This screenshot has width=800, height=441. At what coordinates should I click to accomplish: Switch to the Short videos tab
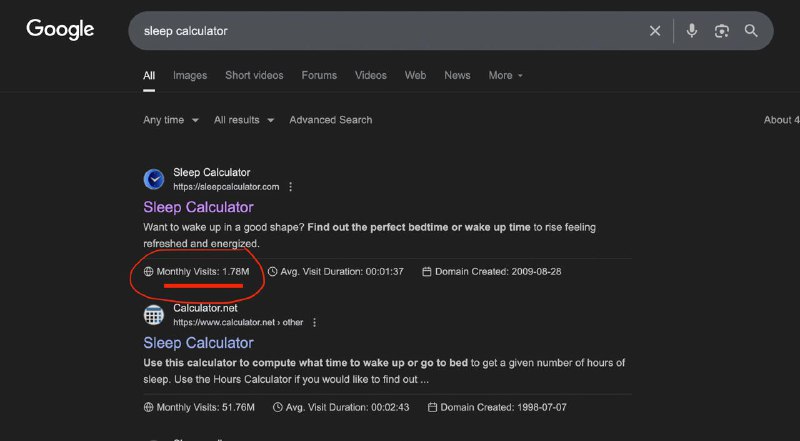pos(254,76)
